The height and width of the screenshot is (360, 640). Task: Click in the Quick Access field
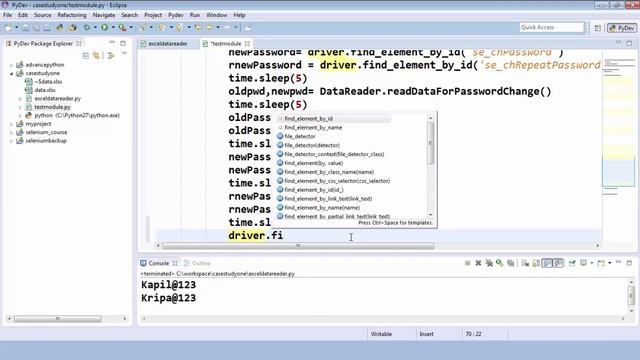[x=551, y=27]
